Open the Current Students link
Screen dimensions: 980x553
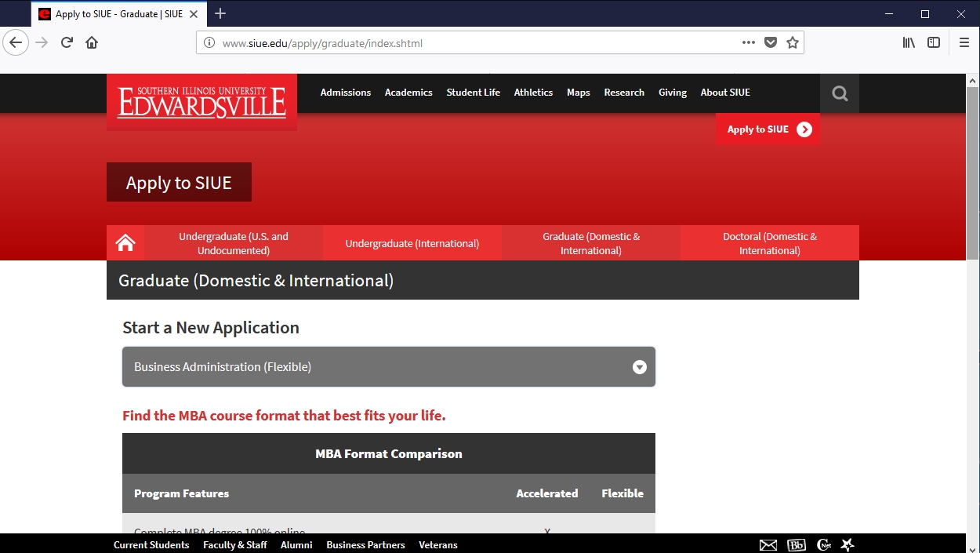coord(151,545)
